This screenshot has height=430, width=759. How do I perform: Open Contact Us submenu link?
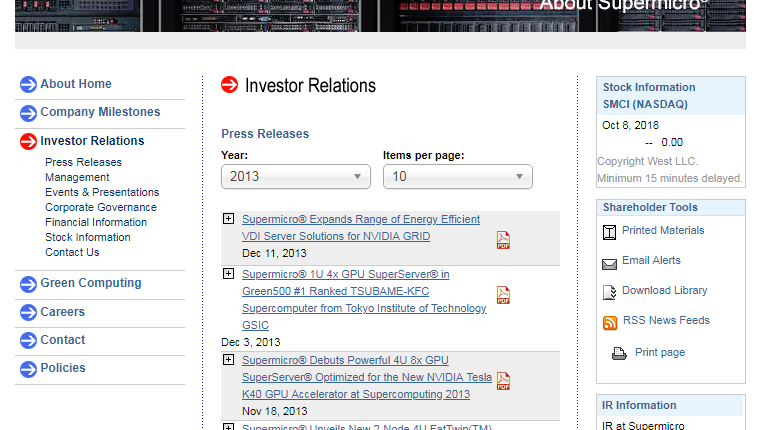coord(72,252)
